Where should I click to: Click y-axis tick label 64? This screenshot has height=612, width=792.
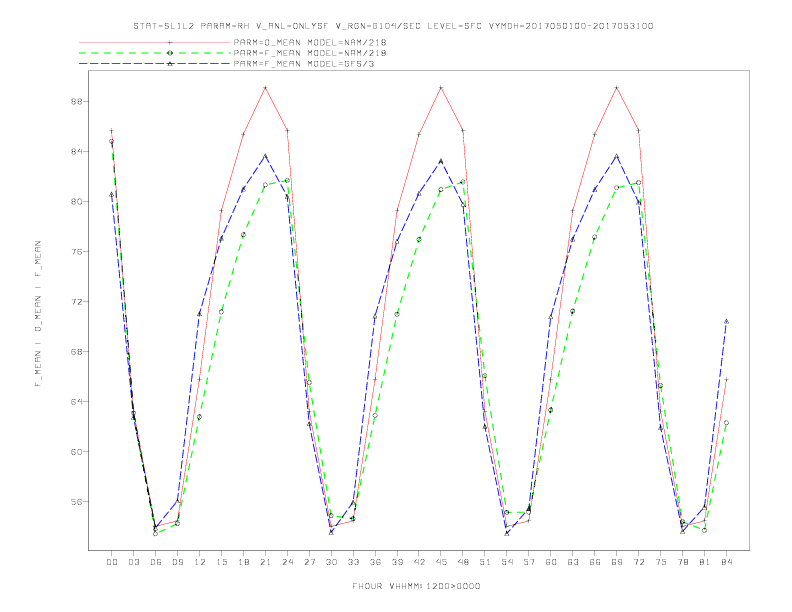[77, 401]
